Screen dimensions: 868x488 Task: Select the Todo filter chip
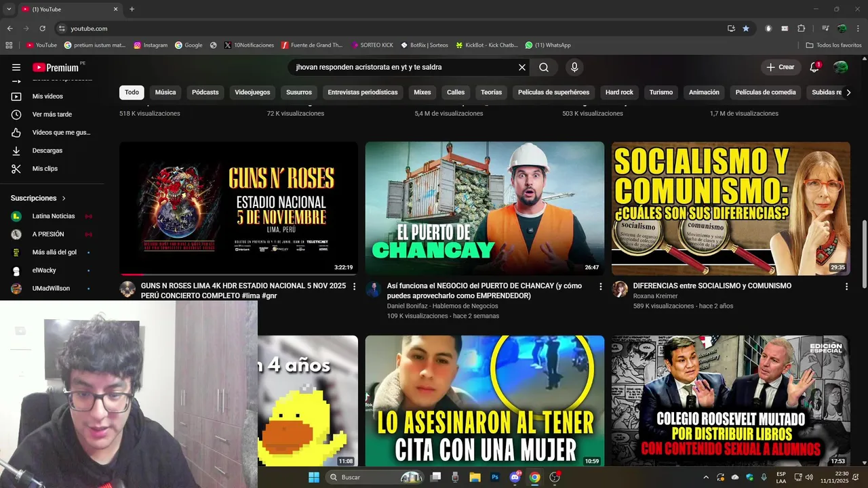[x=132, y=92]
